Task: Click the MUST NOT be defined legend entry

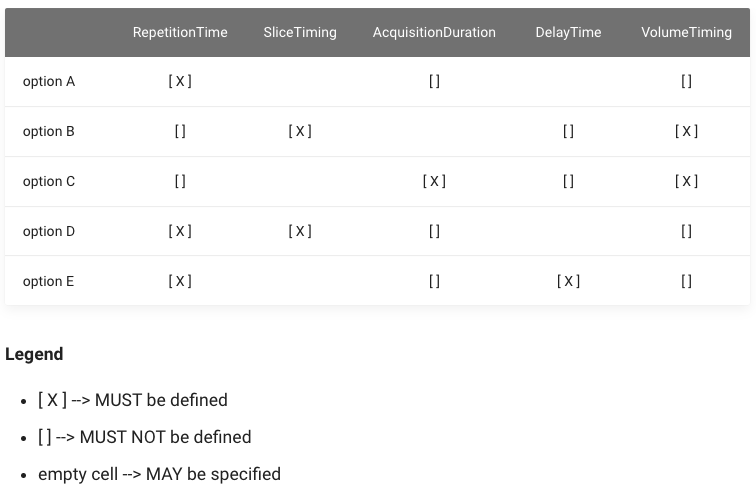Action: point(145,437)
